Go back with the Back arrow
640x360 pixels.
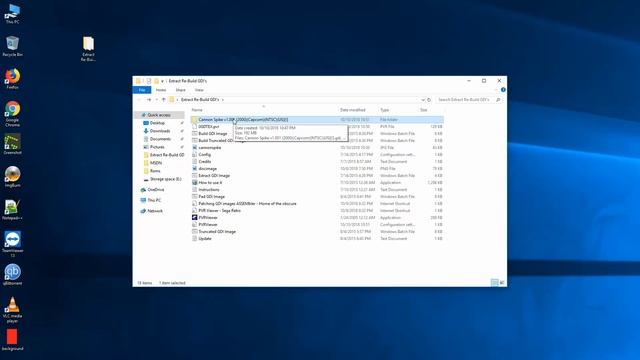coord(139,100)
